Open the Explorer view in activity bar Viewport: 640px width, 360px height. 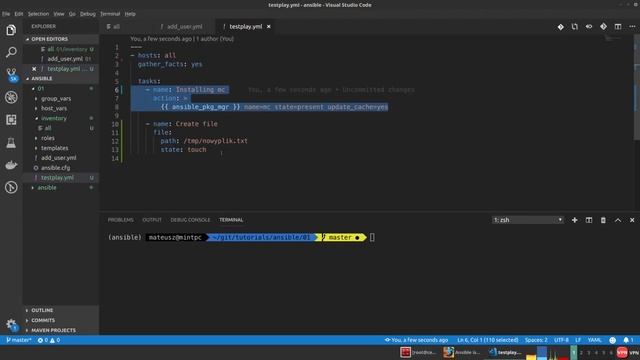[x=11, y=30]
